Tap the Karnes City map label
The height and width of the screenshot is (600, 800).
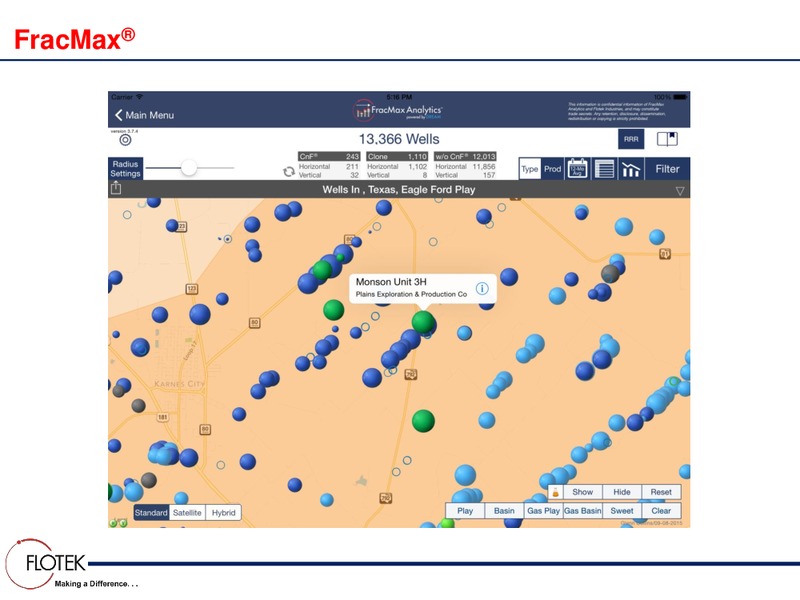[x=179, y=384]
